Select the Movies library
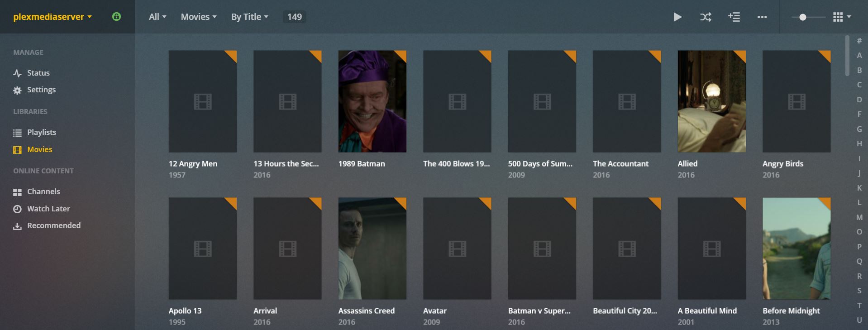Screen dimensions: 868x330 tap(40, 149)
